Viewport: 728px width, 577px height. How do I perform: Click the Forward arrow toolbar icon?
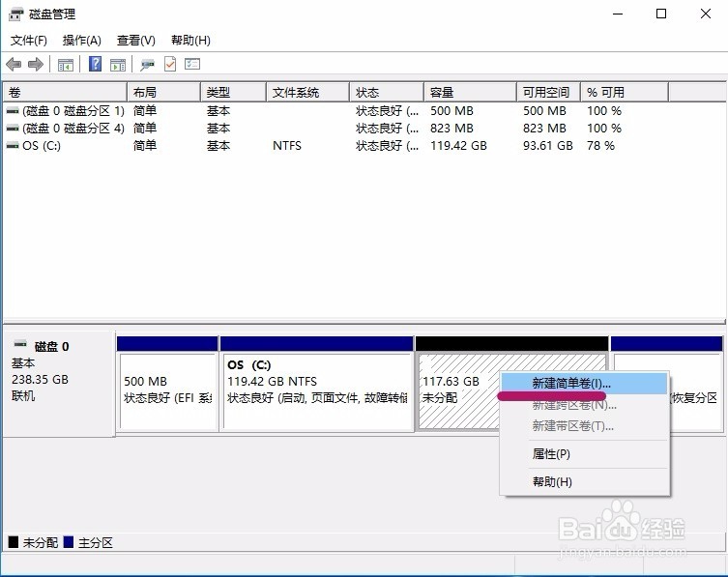point(36,64)
